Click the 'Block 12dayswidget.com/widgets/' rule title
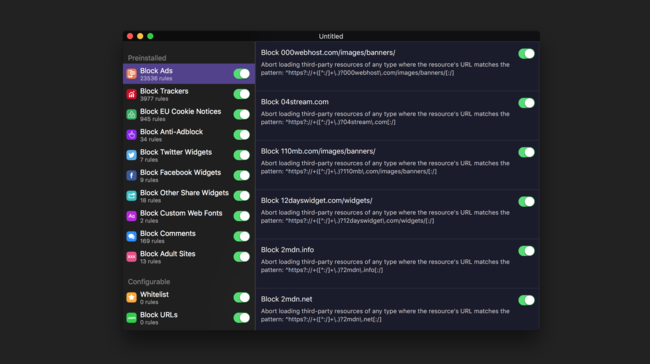Viewport: 650px width, 364px height. tap(316, 201)
